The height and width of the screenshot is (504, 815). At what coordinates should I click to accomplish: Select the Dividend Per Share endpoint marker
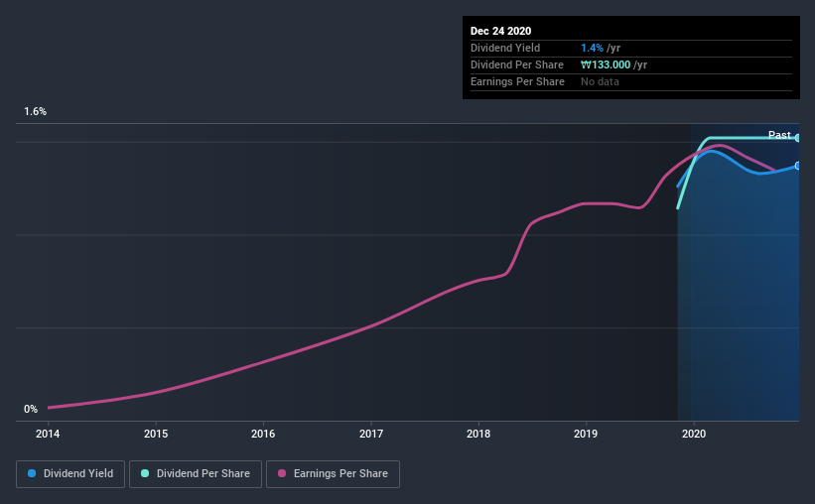798,138
